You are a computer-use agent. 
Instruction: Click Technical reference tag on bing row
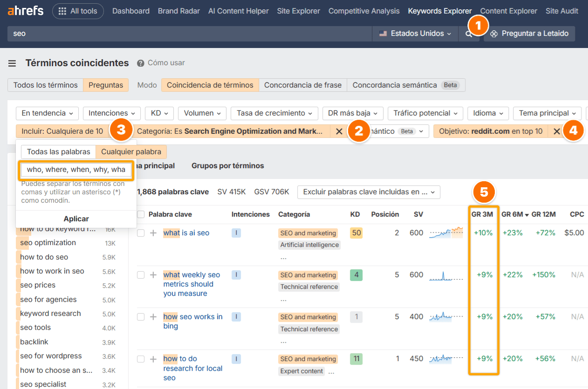click(309, 329)
